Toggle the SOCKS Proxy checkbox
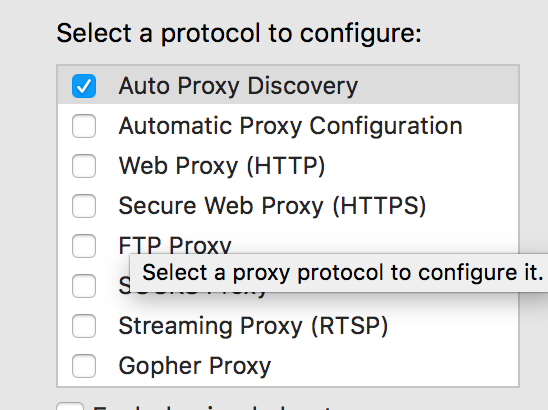548x410 pixels. (x=84, y=286)
